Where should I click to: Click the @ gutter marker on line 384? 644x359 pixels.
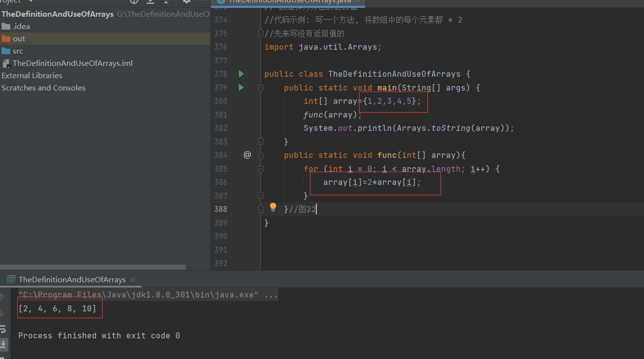tap(247, 155)
